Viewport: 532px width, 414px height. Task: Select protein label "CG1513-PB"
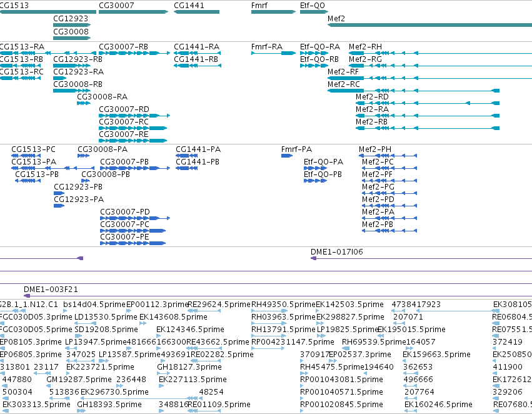tap(37, 174)
